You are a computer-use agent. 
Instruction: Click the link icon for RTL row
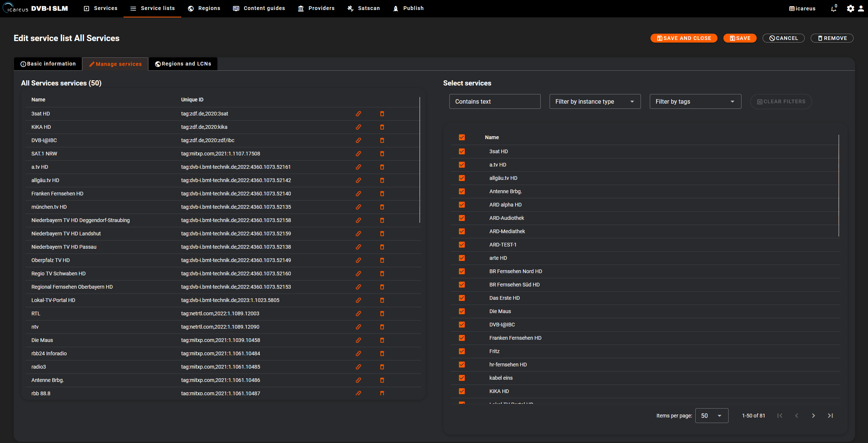358,313
